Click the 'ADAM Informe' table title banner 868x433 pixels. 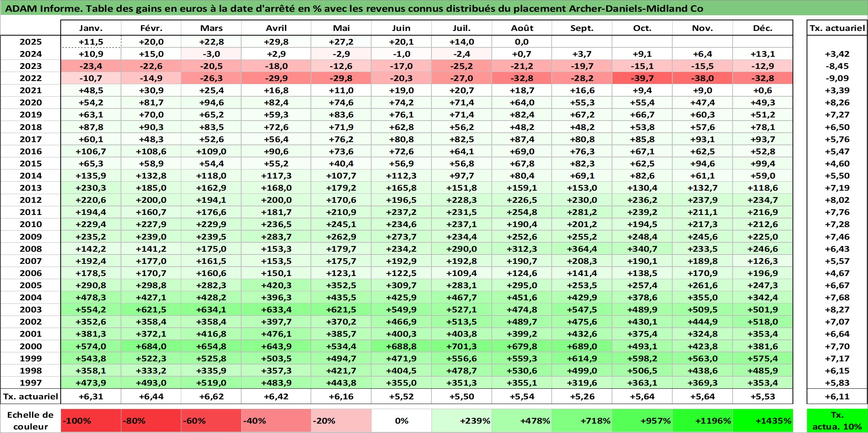[x=434, y=8]
